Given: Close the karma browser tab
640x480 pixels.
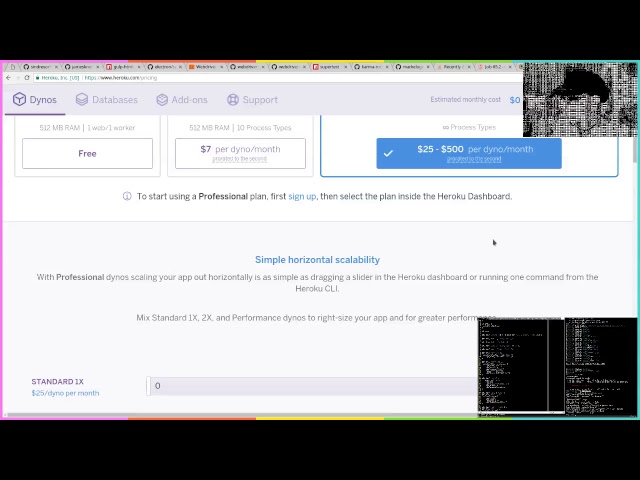Looking at the screenshot, I should point(387,67).
